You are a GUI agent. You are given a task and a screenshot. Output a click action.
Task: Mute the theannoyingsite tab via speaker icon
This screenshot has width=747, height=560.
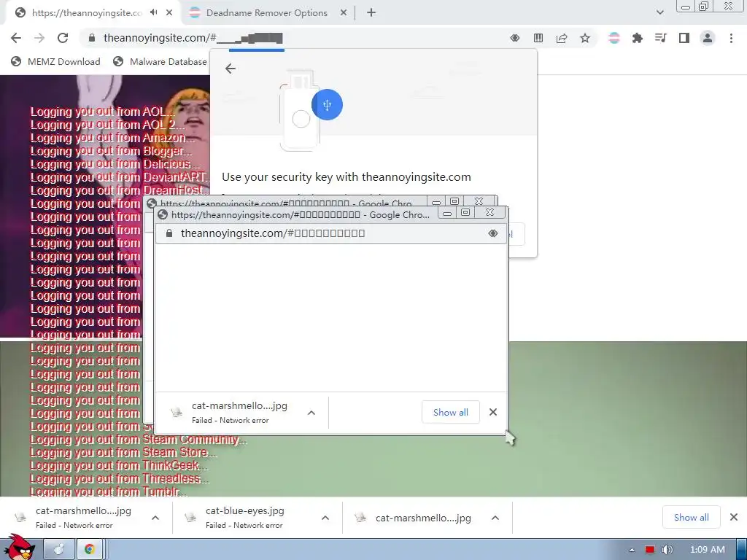pos(153,12)
